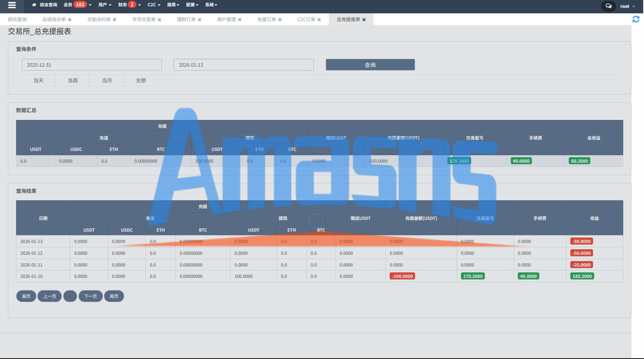Image resolution: width=644 pixels, height=359 pixels.
Task: Click the refresh icon at top right
Action: (x=636, y=19)
